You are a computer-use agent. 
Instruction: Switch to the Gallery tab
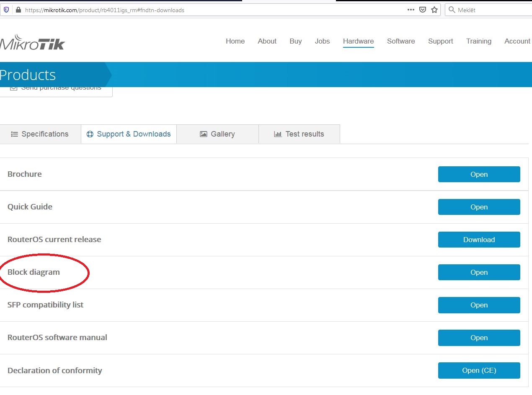coord(217,134)
